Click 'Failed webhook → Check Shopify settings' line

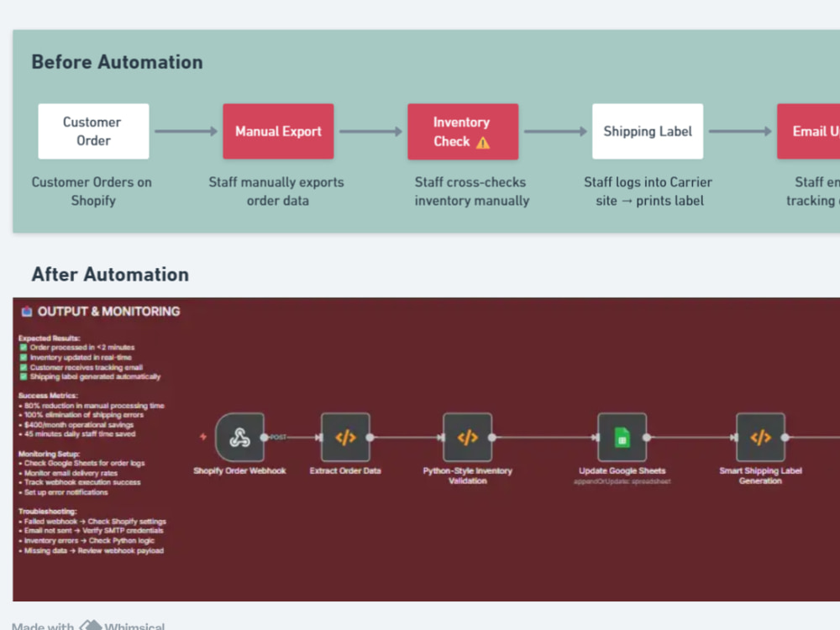coord(92,522)
